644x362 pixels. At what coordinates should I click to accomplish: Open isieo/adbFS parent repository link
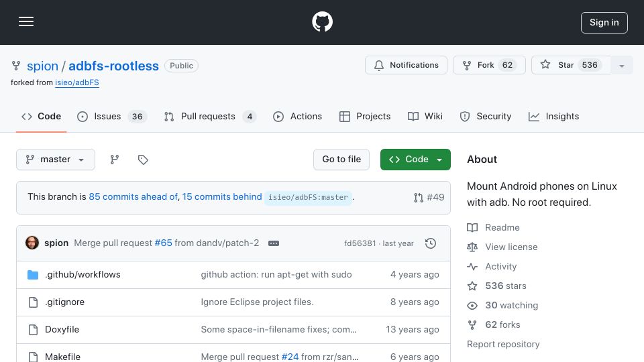[x=77, y=82]
